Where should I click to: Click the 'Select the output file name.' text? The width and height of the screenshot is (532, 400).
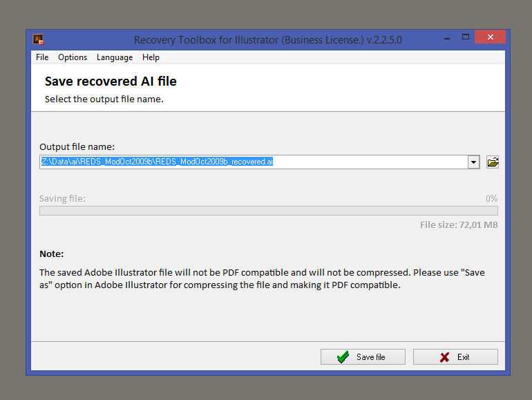point(104,99)
